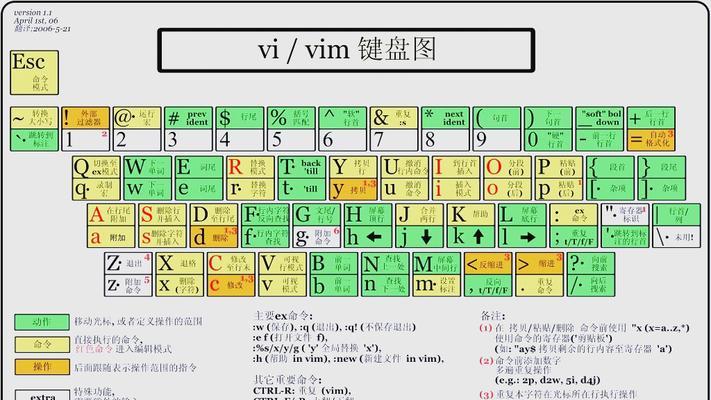711x400 pixels.
Task: Click the h left-arrow key cell
Action: (368, 236)
